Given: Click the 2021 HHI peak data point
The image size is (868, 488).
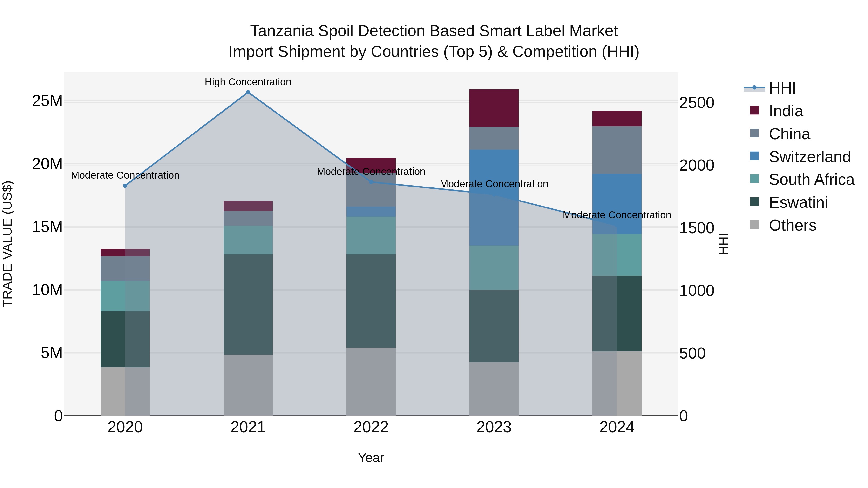Looking at the screenshot, I should coord(248,92).
